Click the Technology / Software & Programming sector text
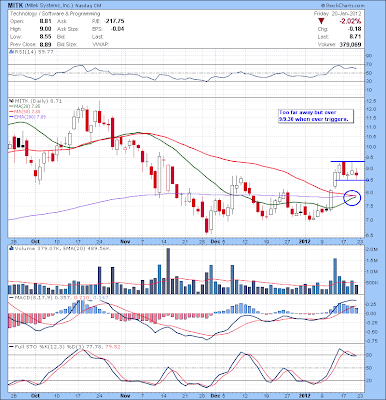386x400 pixels. 55,14
